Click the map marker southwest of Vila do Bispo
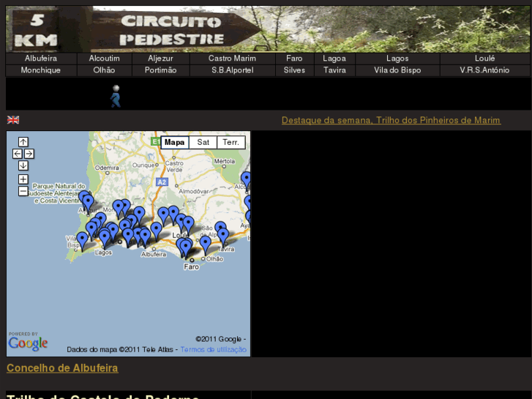532x399 pixels. click(82, 241)
